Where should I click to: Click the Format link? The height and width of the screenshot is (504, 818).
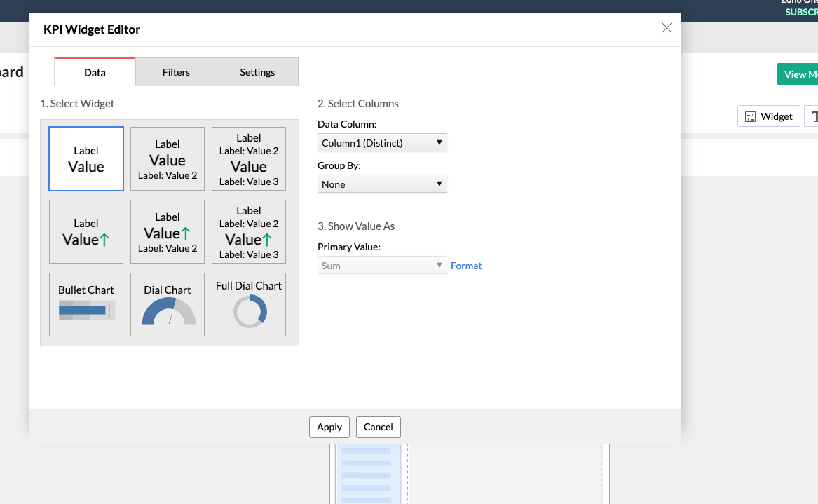466,266
